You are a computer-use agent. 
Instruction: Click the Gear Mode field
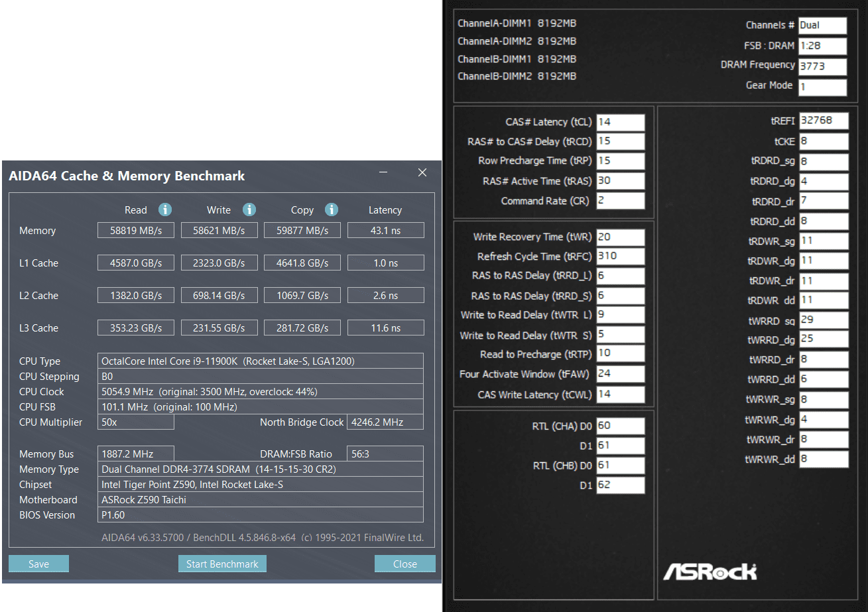coord(822,87)
